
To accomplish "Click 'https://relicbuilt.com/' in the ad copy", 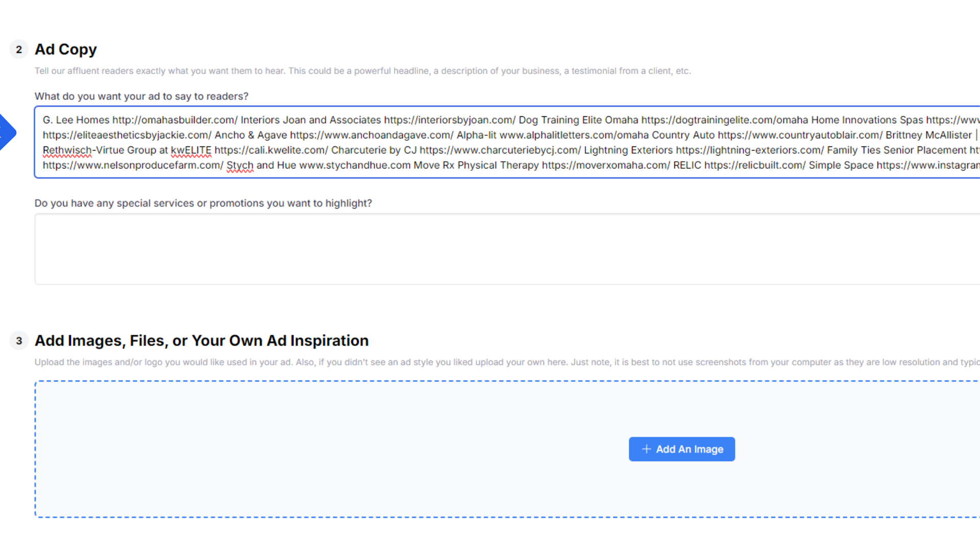I will [x=755, y=165].
